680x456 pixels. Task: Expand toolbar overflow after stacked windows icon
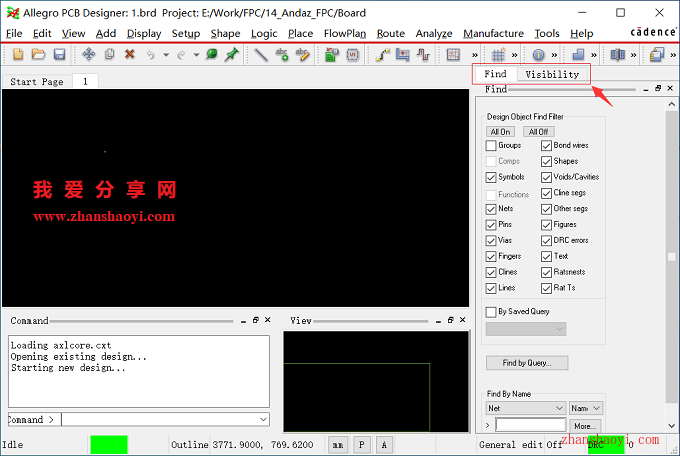tap(673, 55)
